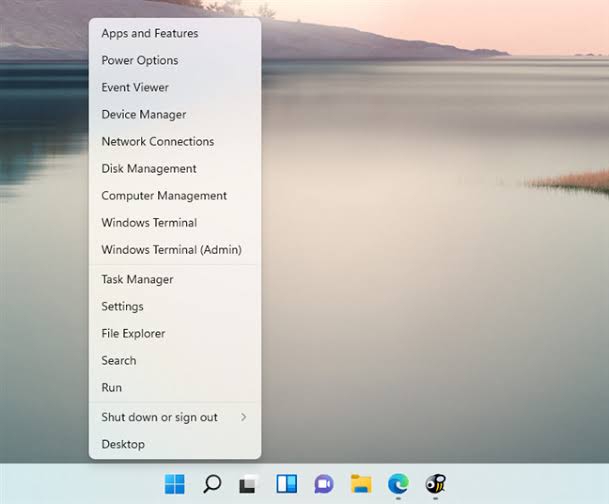Open Power Options from the menu
Screen dimensions: 609x504
click(175, 60)
